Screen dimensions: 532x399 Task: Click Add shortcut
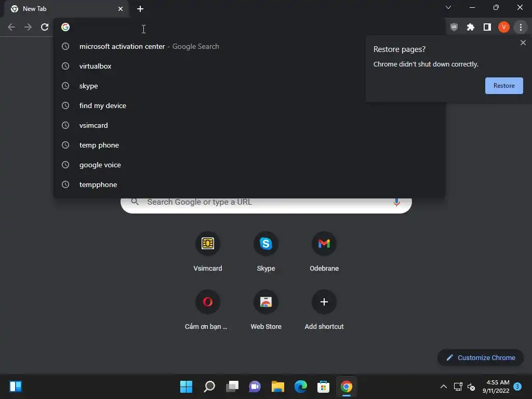point(324,310)
